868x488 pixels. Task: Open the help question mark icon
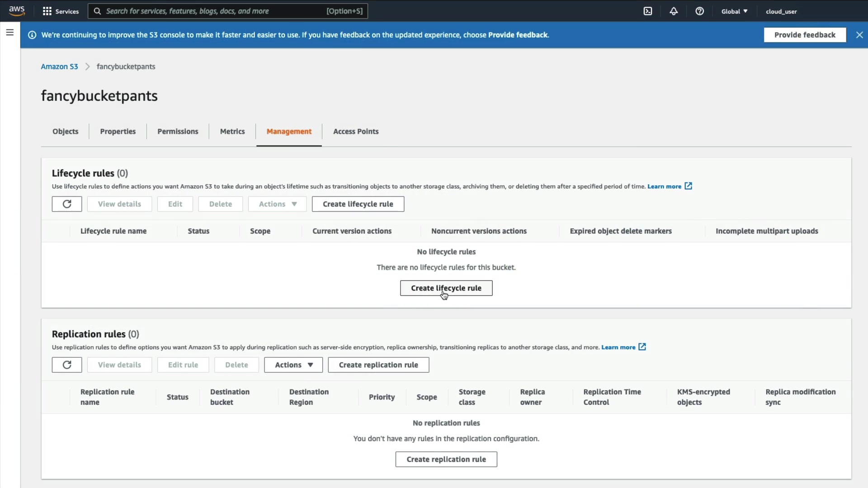point(699,11)
